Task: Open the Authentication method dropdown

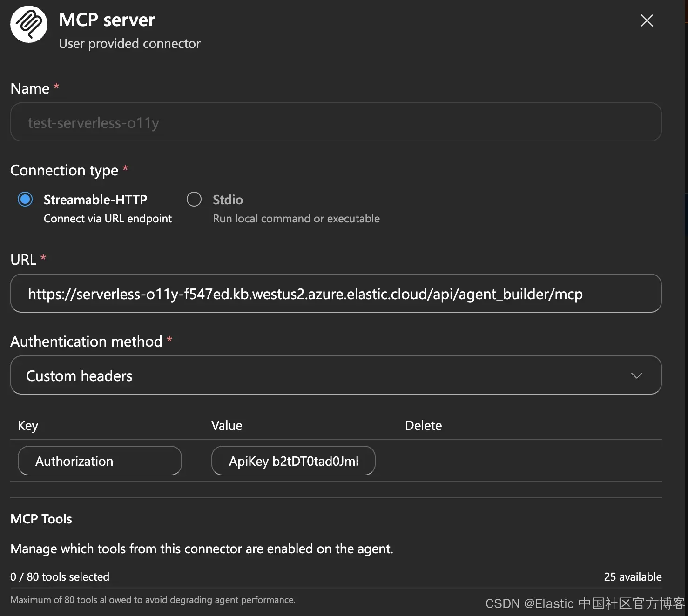Action: tap(336, 375)
